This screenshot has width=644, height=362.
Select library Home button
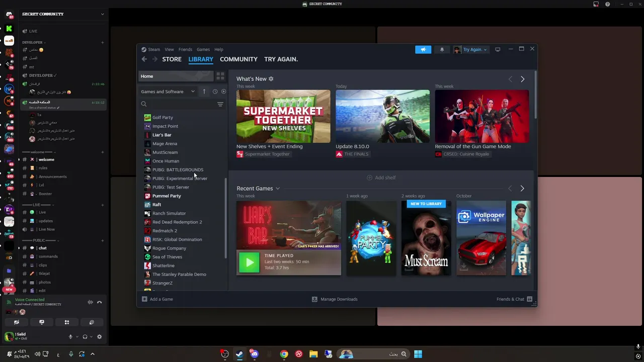pyautogui.click(x=176, y=76)
